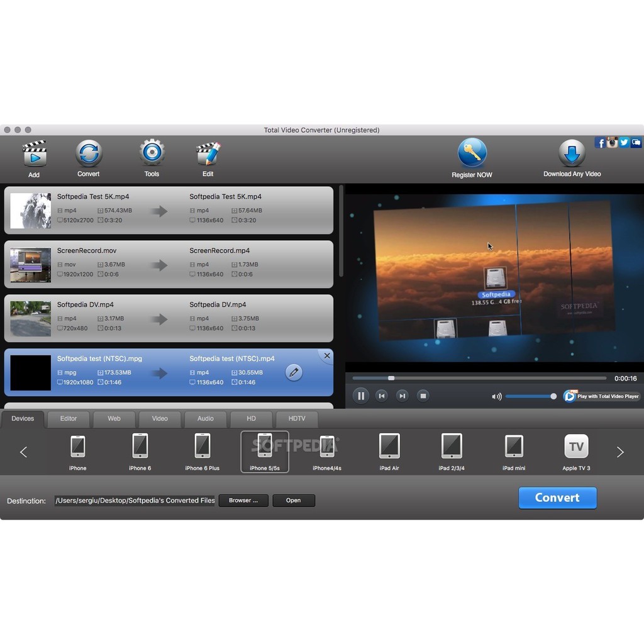Open the chat bubbles social icon
This screenshot has width=644, height=644.
click(x=636, y=143)
